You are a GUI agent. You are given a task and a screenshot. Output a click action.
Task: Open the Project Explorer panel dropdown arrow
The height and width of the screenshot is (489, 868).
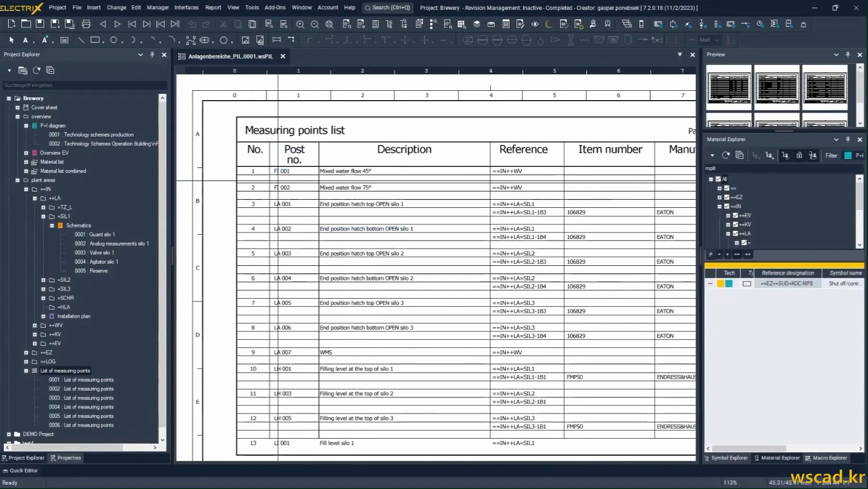(x=140, y=55)
